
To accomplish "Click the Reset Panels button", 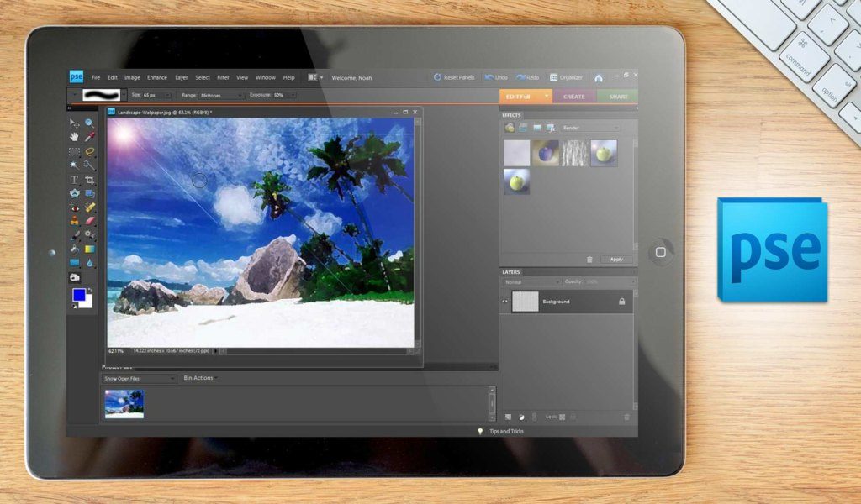I will tap(454, 77).
